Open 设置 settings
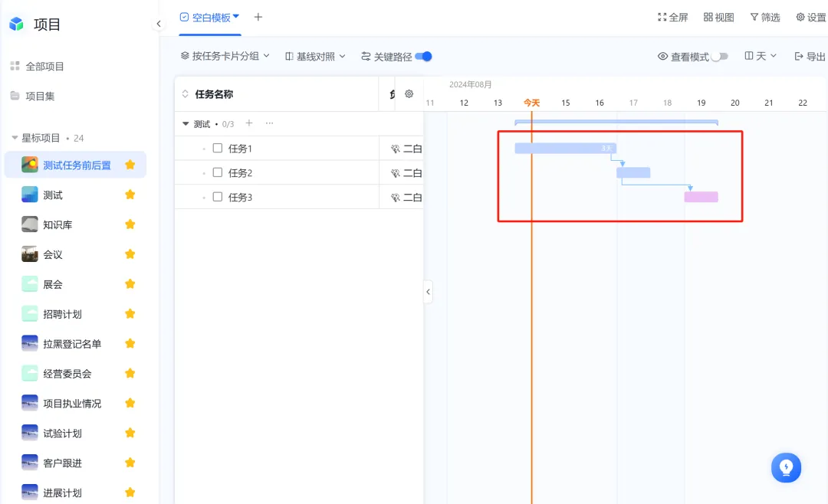 coord(811,18)
